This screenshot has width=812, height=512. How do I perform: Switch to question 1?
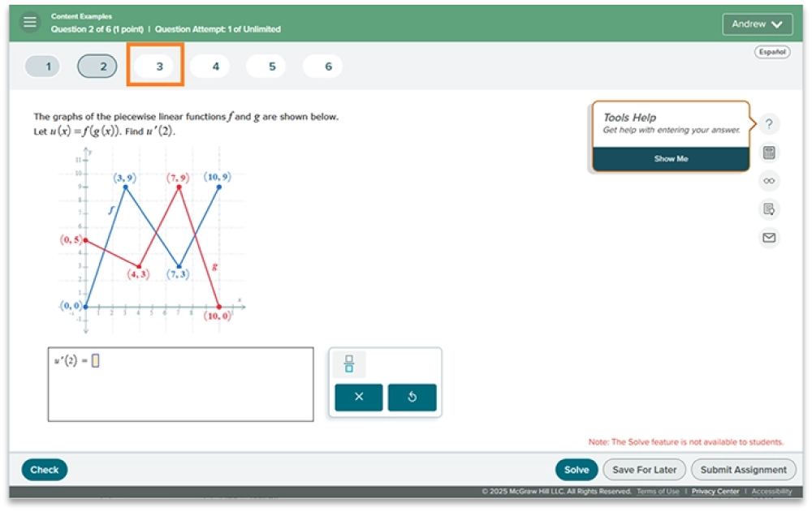click(x=48, y=67)
